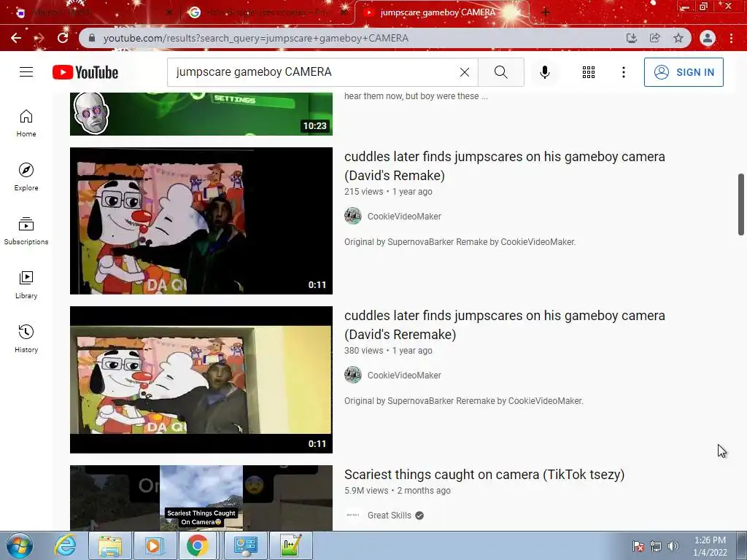Close the first browser tab
Viewport: 747px width, 560px height.
coord(169,12)
